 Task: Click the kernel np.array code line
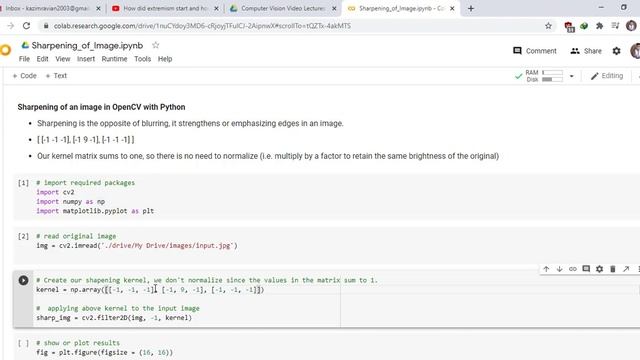pos(150,290)
